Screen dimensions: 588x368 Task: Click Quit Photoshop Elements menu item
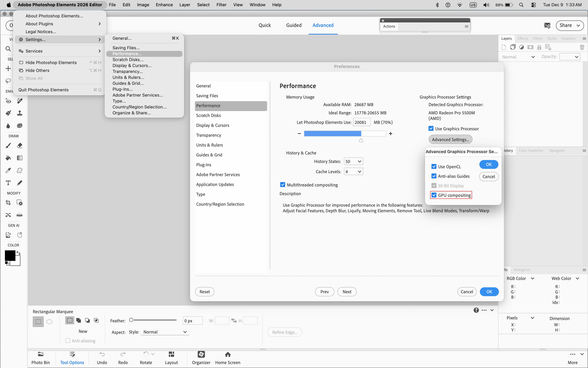[60, 90]
